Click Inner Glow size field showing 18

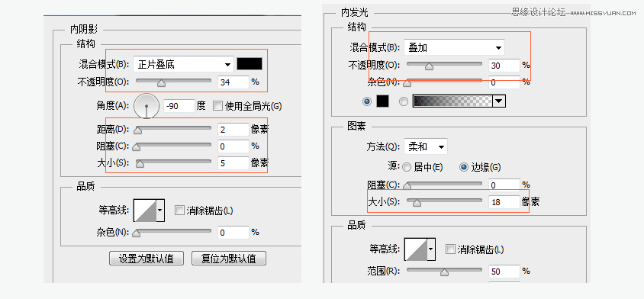click(504, 202)
